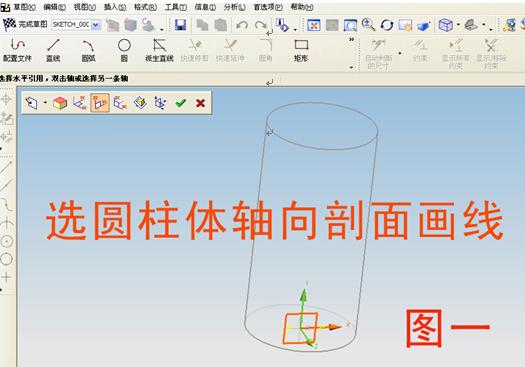This screenshot has width=525, height=367.
Task: Click the 显示所有约束 show all constraints tool
Action: pos(456,54)
